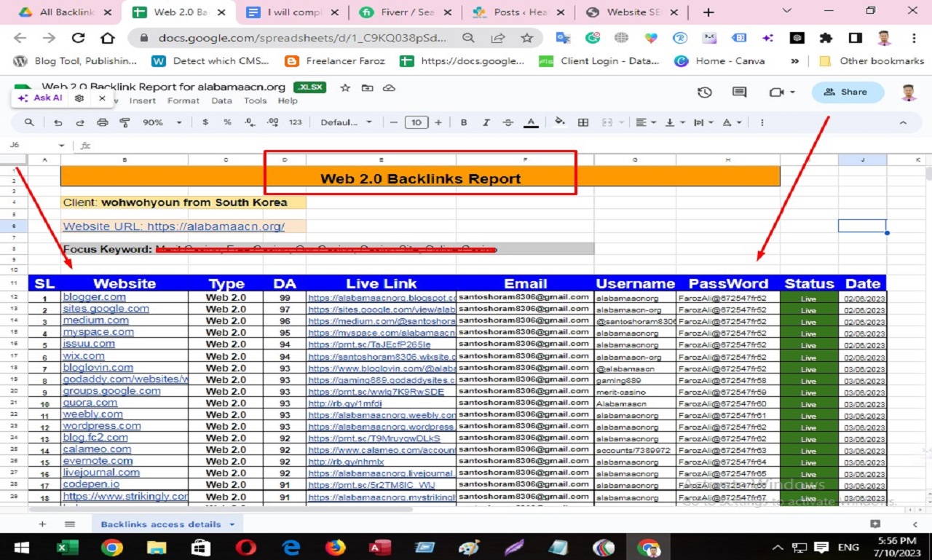Click the formula bar input

pyautogui.click(x=510, y=146)
